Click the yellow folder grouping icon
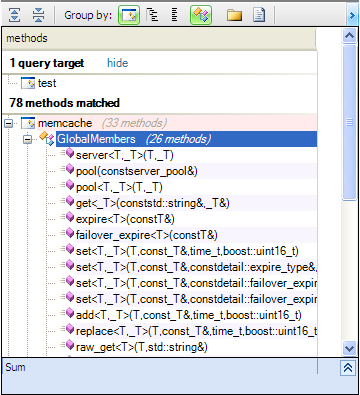Screen dimensions: 360x395 (x=234, y=15)
